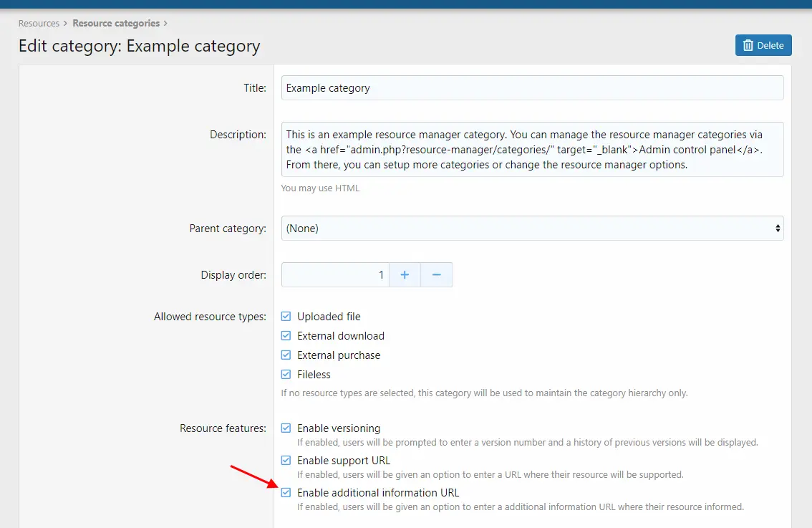Toggle Enable additional information URL checkbox

tap(286, 492)
